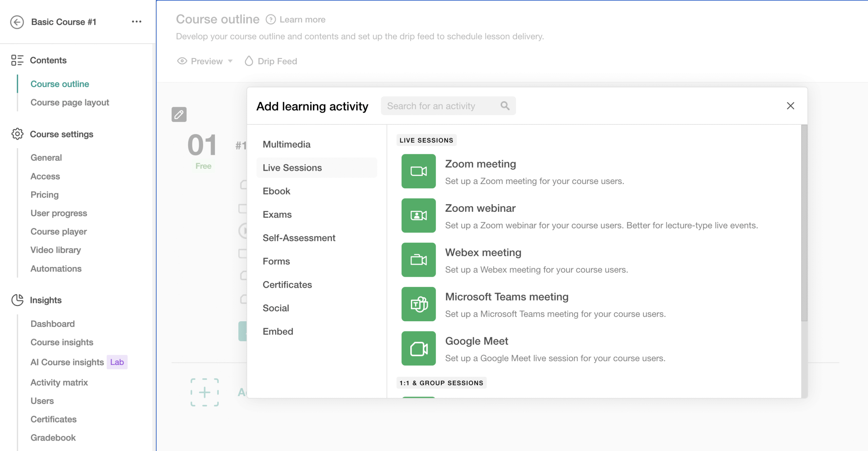Collapse the Course settings sidebar group
The image size is (868, 451).
tap(61, 134)
